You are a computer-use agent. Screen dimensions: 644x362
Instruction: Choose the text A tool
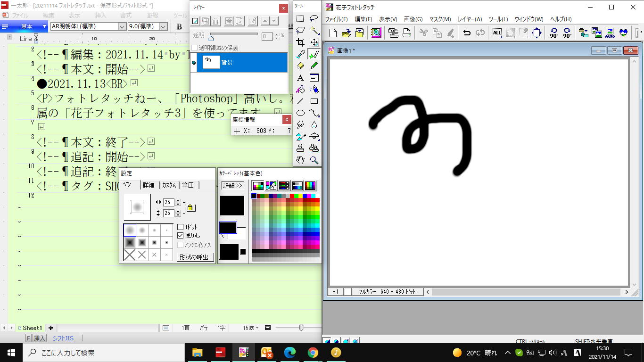(x=300, y=78)
